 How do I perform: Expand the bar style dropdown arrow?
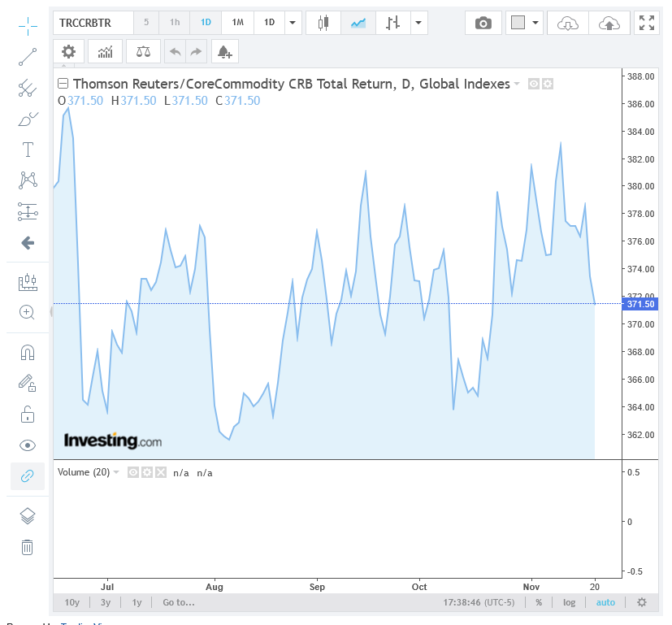tap(418, 23)
